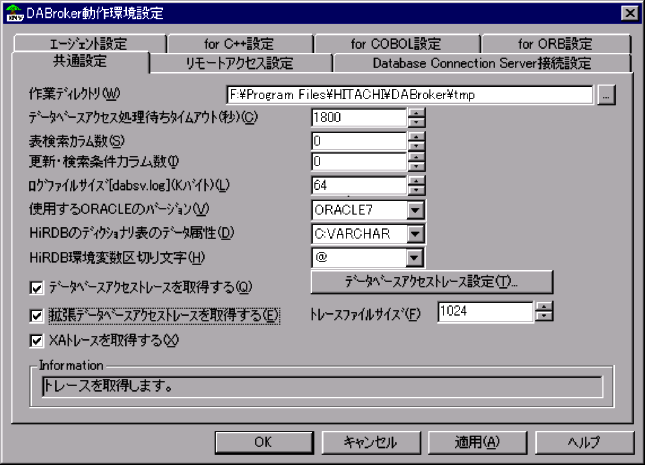The image size is (645, 465).
Task: Click the 作業ディレクトリ path field
Action: pos(410,95)
